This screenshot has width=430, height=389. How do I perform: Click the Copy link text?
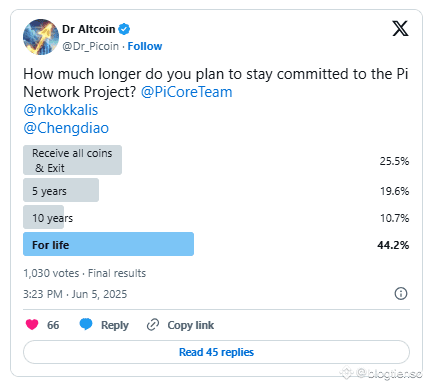pyautogui.click(x=191, y=325)
